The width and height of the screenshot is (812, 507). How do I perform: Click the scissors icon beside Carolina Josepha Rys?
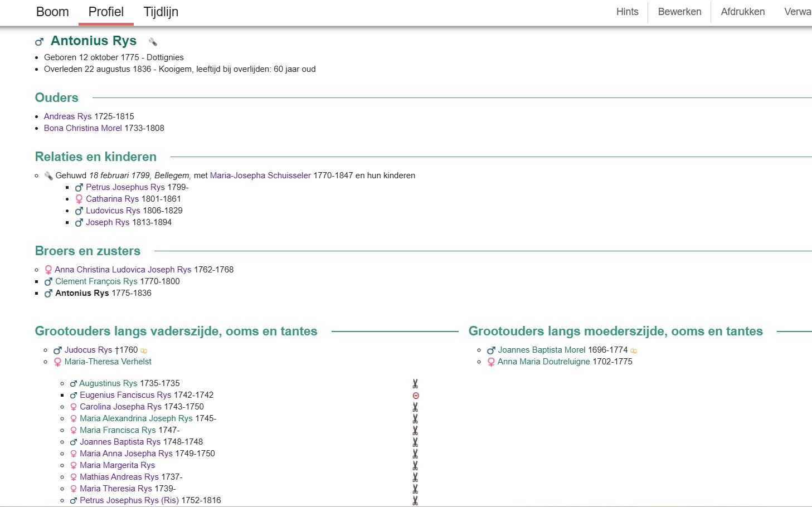(415, 407)
